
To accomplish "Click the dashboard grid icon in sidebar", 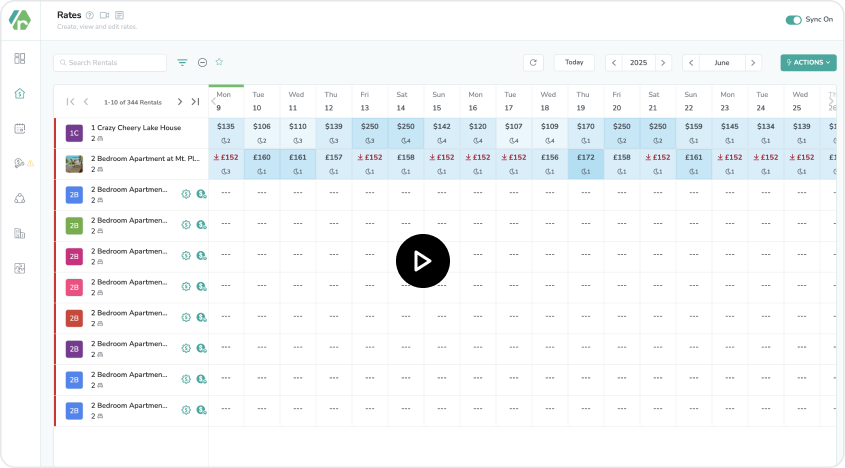I will coord(19,58).
